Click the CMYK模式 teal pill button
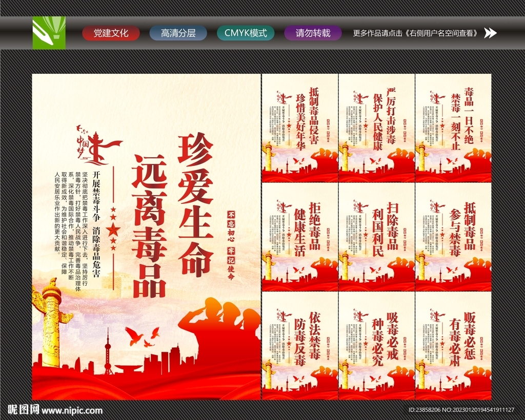The height and width of the screenshot is (420, 525). click(246, 33)
